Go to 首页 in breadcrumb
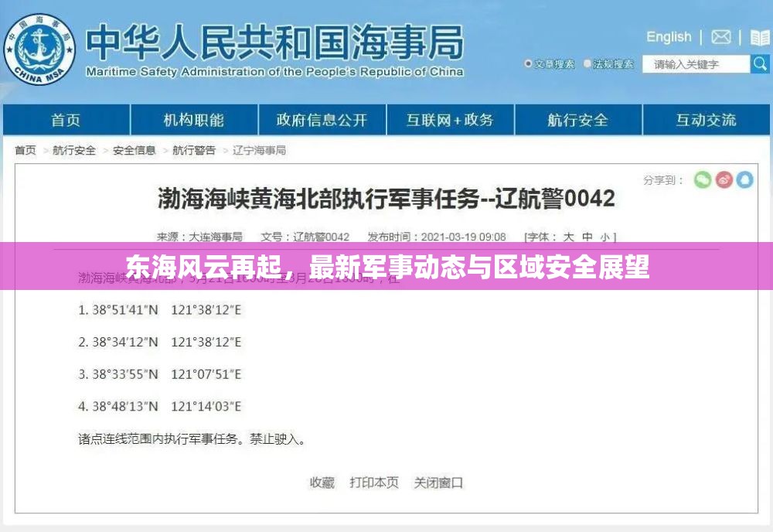The image size is (773, 532). pos(26,150)
